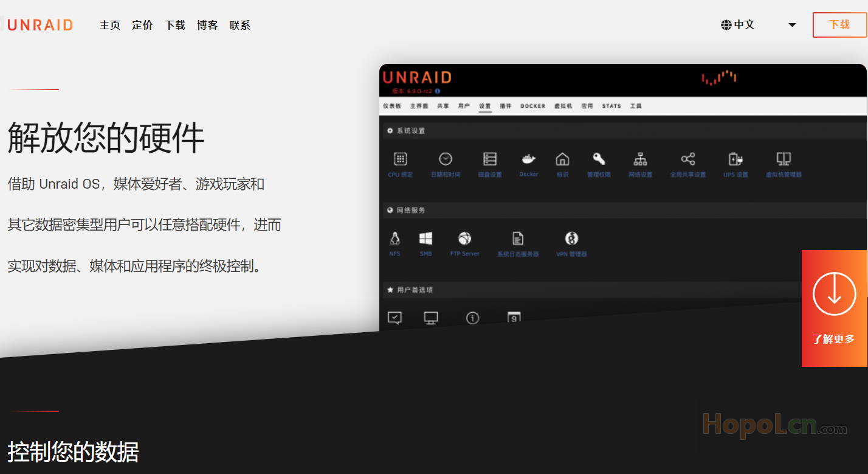The image size is (868, 474).
Task: Click the red bar graph in dashboard header
Action: [719, 78]
